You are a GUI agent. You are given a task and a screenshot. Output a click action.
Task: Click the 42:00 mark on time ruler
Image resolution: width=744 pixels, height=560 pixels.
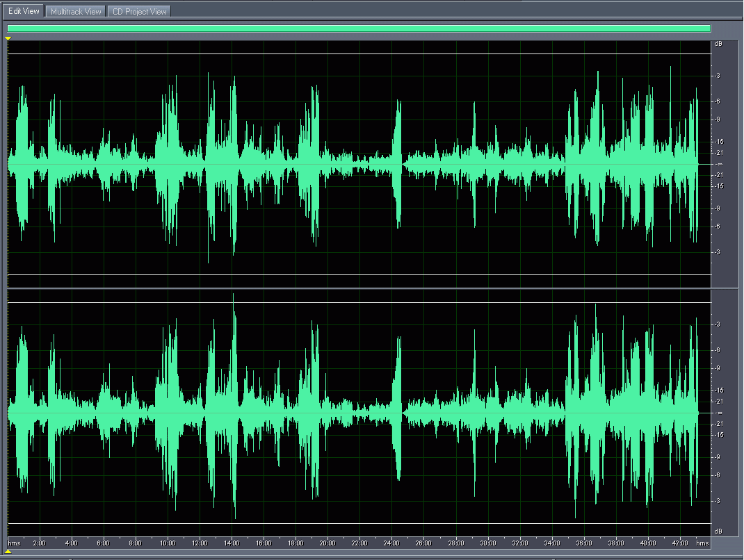click(x=680, y=543)
